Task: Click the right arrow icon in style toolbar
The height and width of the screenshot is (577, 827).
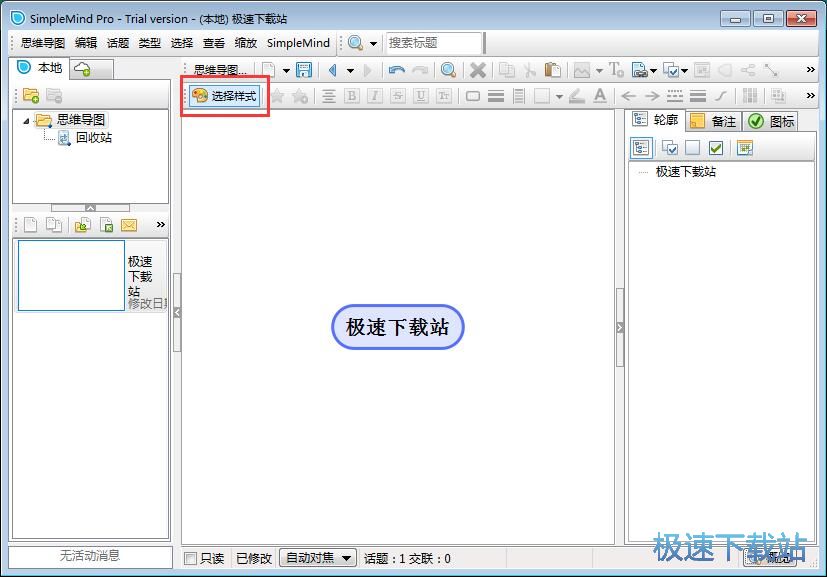Action: coord(652,96)
